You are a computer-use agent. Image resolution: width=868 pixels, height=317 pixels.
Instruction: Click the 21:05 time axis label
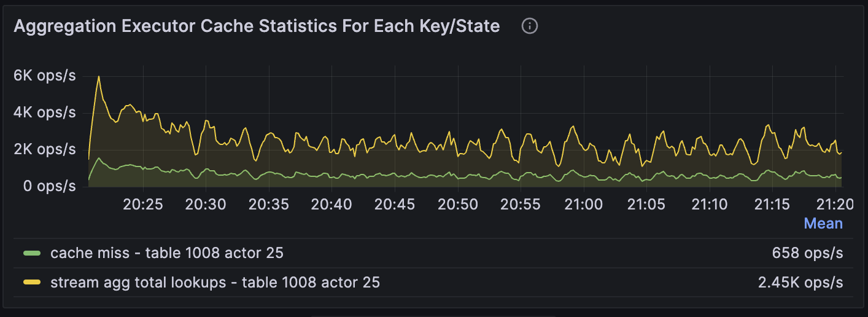coord(646,204)
